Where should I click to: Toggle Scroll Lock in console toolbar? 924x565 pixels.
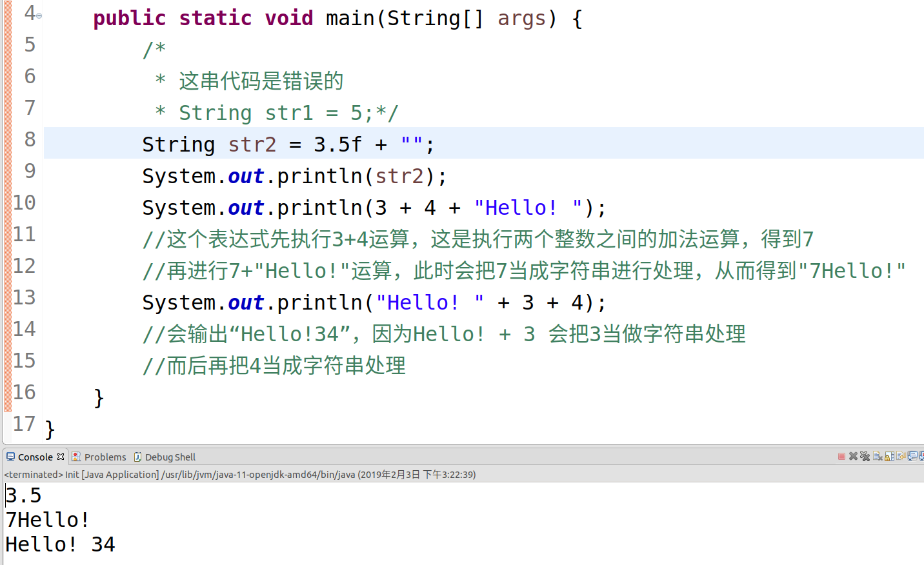pyautogui.click(x=889, y=456)
